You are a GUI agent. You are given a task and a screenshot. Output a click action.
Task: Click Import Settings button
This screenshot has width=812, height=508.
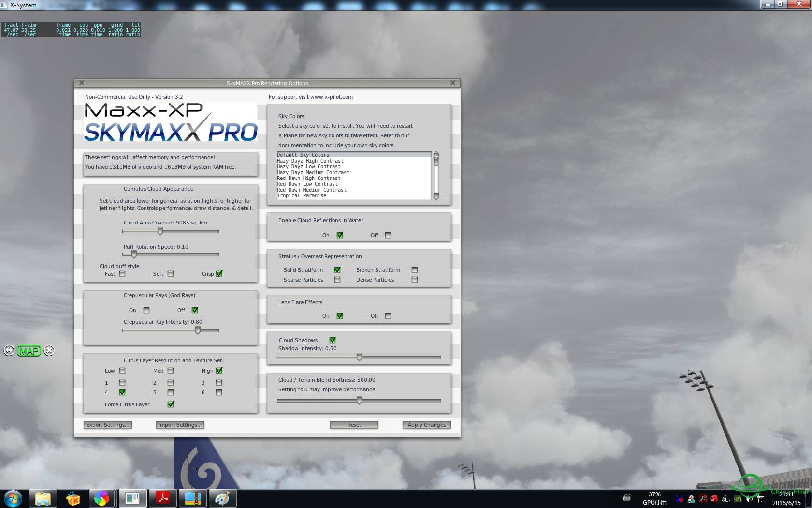[x=180, y=425]
